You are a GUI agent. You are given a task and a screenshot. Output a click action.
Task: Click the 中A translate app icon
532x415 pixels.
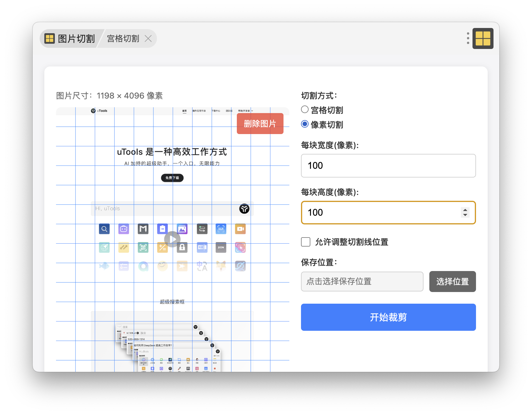[202, 266]
